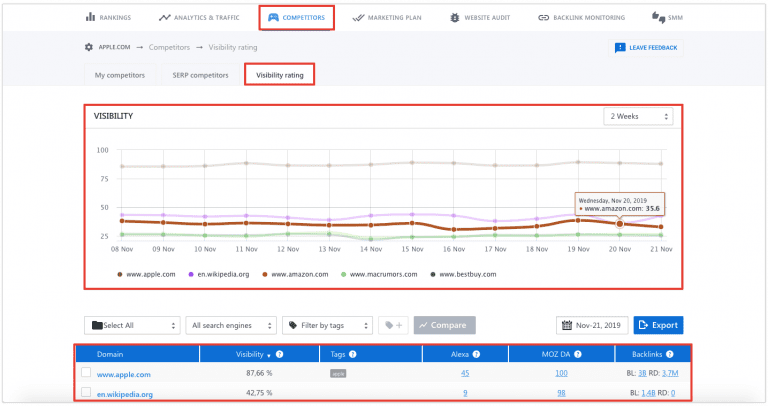Screen dimensions: 768x406
Task: Click the 42,75 % visibility value
Action: [x=259, y=393]
